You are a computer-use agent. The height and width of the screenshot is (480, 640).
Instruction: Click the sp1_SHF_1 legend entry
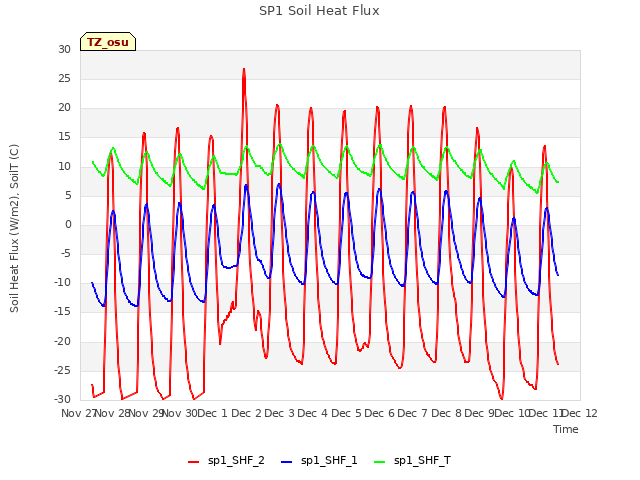319,461
